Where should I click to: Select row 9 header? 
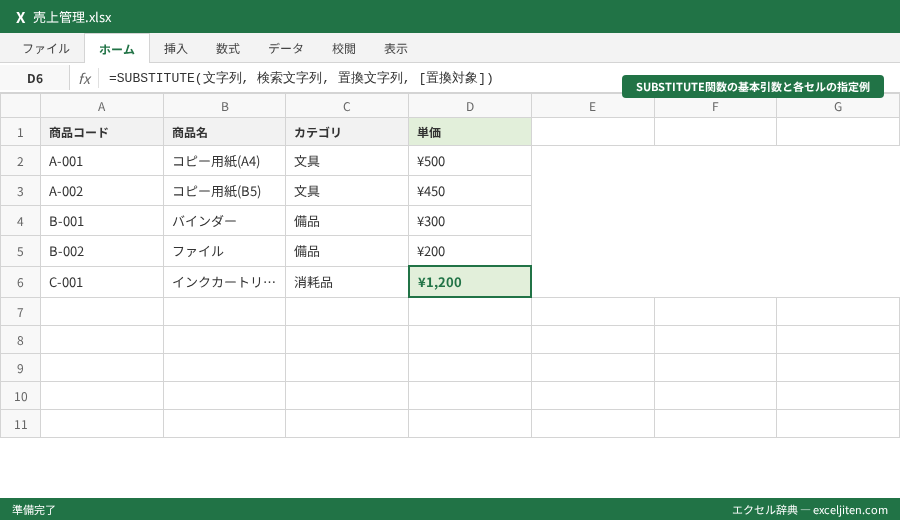pyautogui.click(x=20, y=368)
